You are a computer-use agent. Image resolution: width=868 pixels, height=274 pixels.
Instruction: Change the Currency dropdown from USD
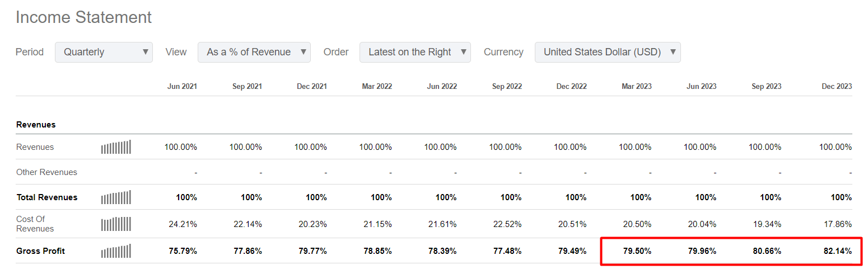pos(608,52)
